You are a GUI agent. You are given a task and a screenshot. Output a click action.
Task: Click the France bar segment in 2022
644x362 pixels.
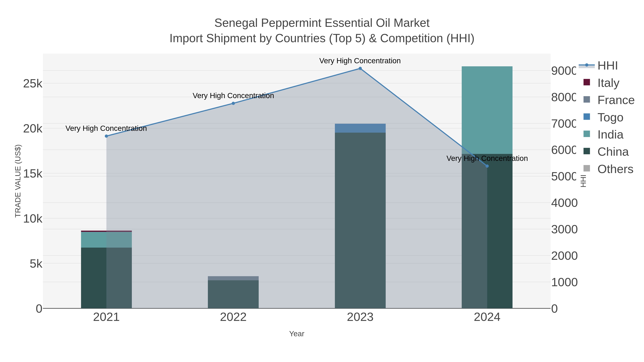click(x=233, y=278)
